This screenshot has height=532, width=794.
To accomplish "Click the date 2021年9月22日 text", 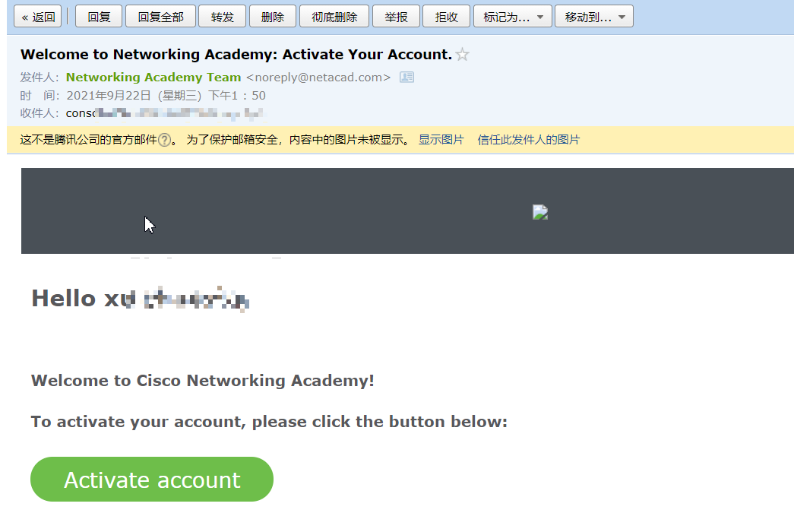I will pyautogui.click(x=109, y=95).
